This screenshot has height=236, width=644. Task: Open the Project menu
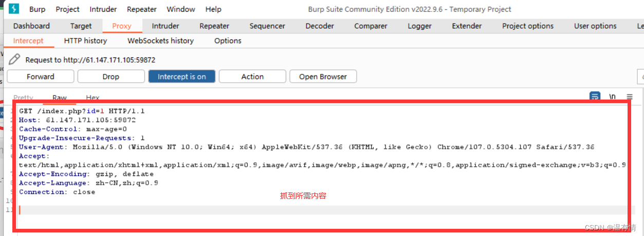point(67,9)
